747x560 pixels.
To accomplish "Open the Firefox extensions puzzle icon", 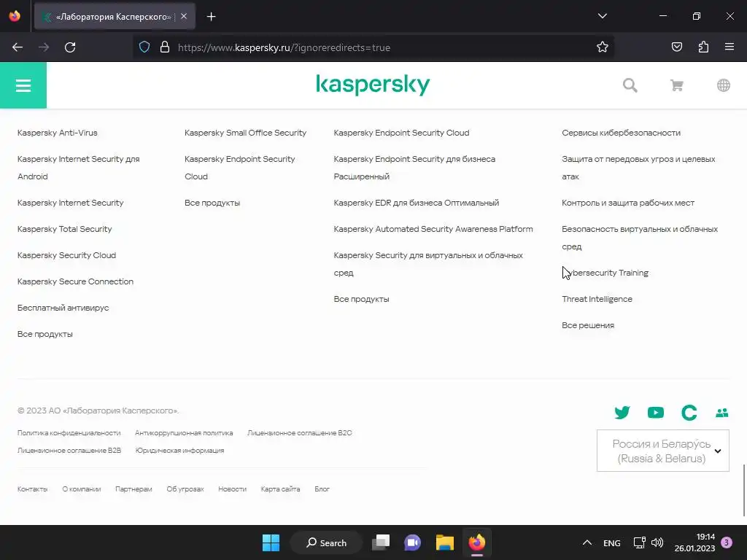I will [703, 47].
